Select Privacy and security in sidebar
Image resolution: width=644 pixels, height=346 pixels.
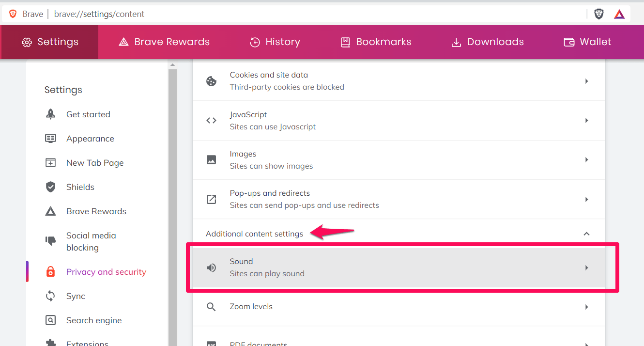coord(106,272)
